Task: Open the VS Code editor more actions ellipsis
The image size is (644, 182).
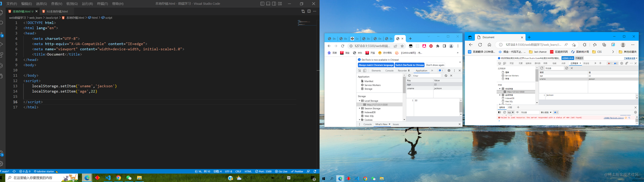Action: (x=315, y=11)
